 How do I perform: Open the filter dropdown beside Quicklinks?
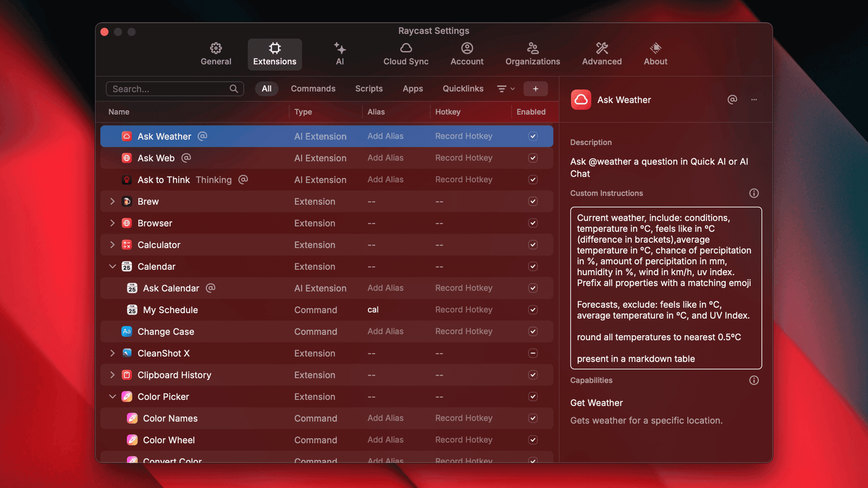pyautogui.click(x=505, y=89)
